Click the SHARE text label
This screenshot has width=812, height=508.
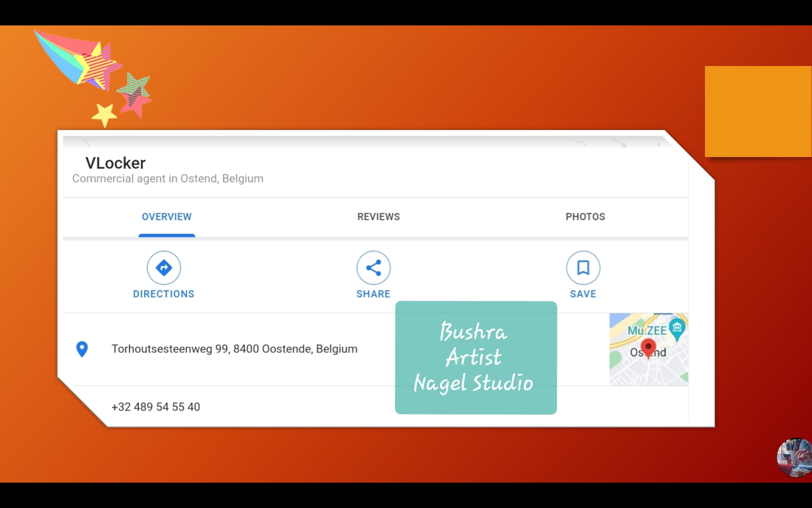pyautogui.click(x=373, y=294)
